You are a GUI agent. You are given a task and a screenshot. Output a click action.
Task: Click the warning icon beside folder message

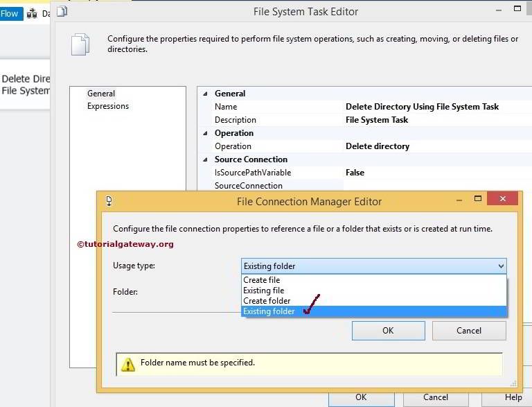[x=128, y=364]
